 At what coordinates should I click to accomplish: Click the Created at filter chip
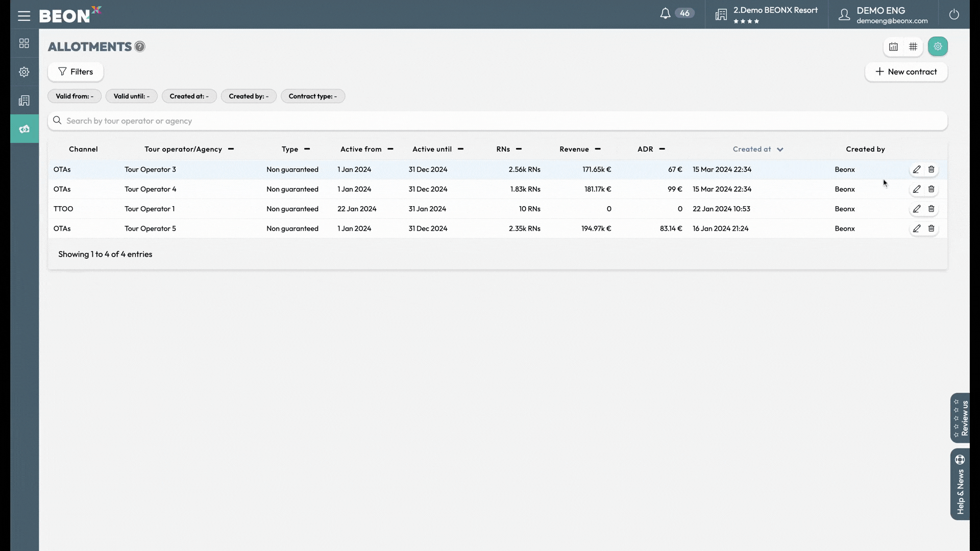pos(189,96)
